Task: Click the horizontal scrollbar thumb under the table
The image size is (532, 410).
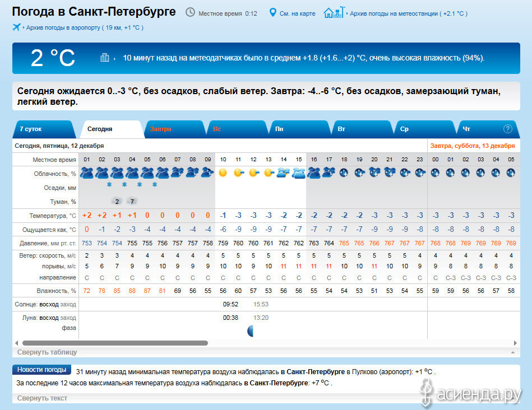Action: click(115, 343)
